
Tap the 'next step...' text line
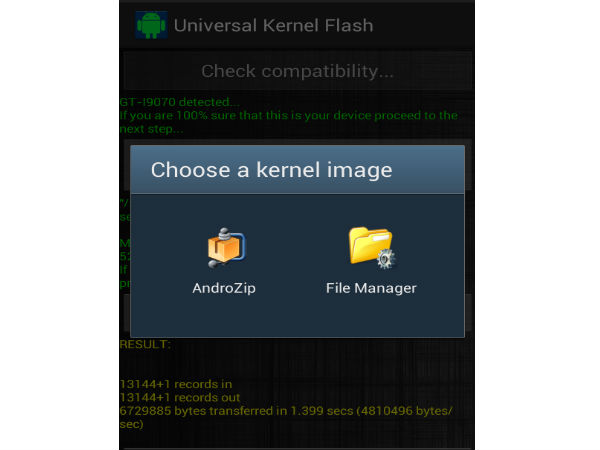[x=152, y=129]
